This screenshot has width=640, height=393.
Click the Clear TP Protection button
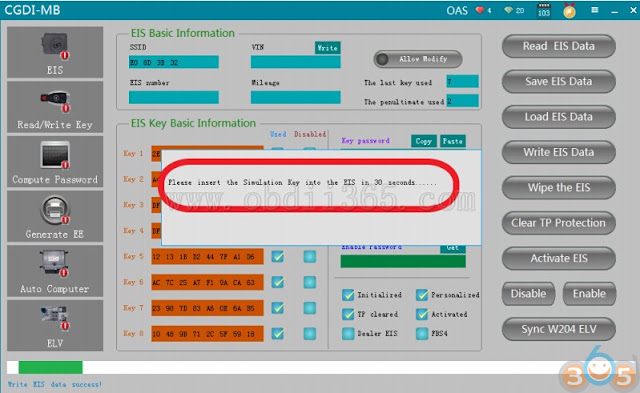tap(558, 223)
